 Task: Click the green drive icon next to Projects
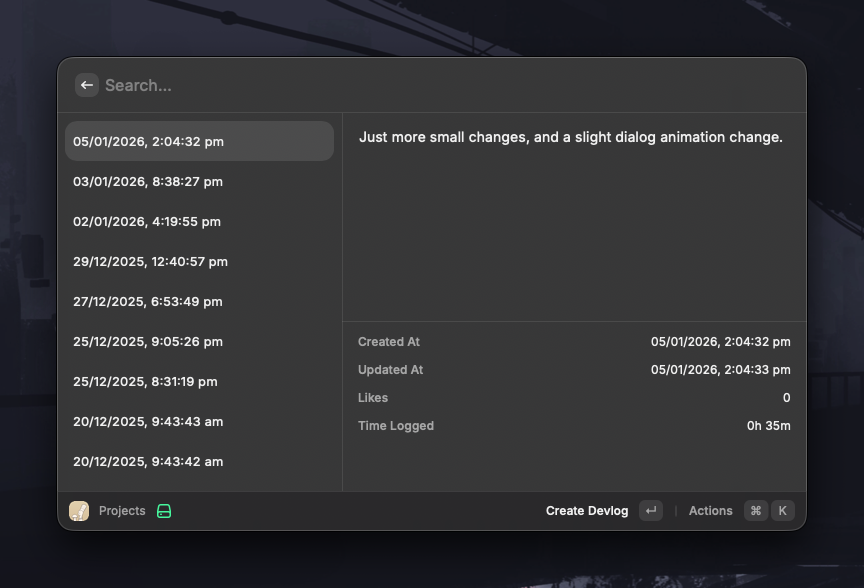pyautogui.click(x=164, y=511)
